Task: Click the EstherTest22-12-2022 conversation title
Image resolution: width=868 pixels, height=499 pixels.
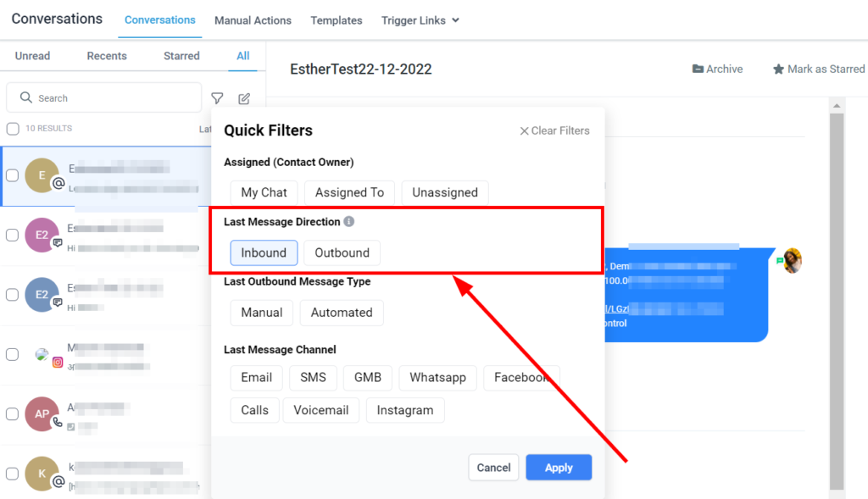Action: [x=361, y=69]
